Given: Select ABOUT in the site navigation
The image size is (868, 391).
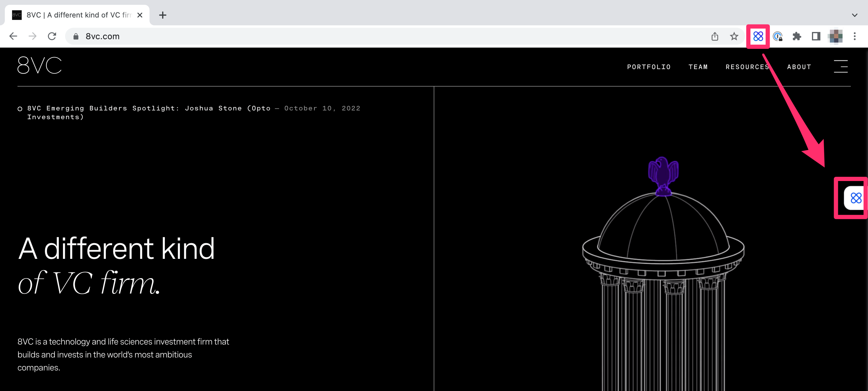Looking at the screenshot, I should tap(799, 67).
